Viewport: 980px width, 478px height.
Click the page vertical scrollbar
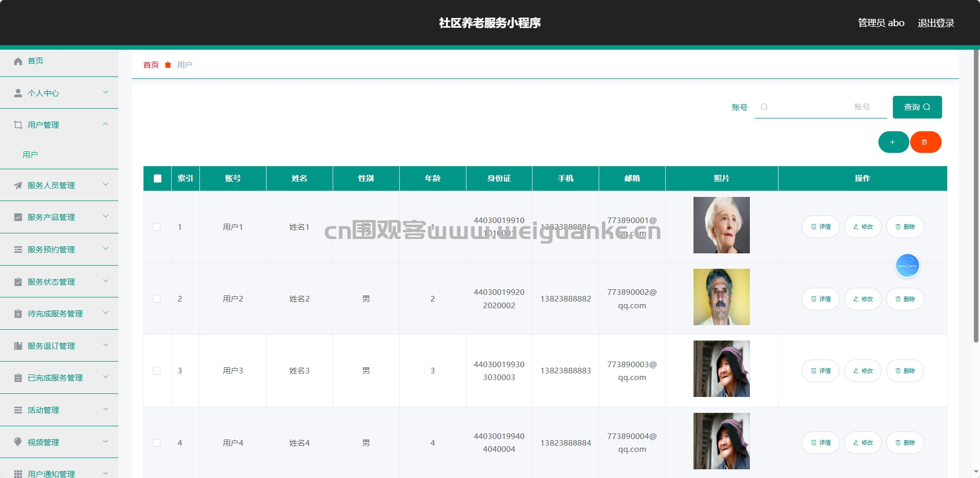[976, 196]
